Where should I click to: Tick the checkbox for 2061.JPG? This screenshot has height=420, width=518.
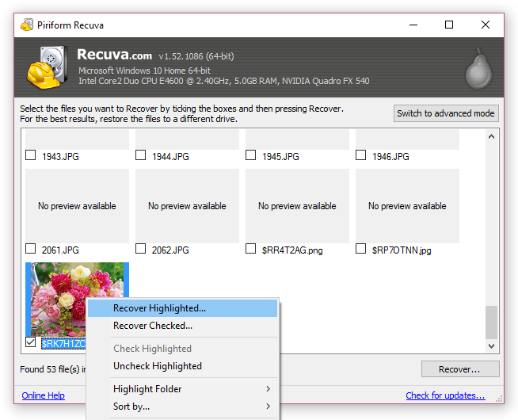coord(30,249)
